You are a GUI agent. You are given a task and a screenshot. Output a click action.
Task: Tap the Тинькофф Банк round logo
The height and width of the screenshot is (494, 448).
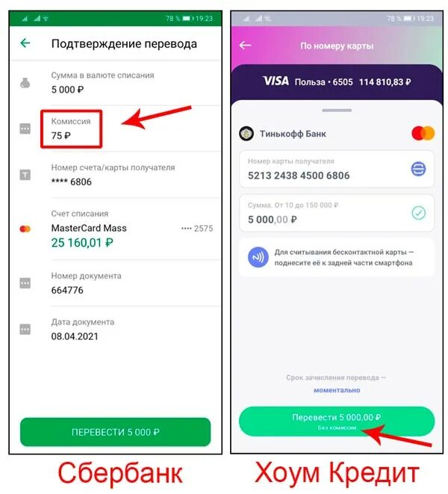coord(246,134)
